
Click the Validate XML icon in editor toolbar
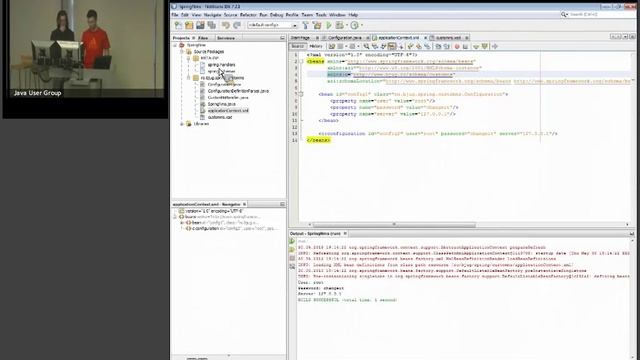click(x=484, y=47)
